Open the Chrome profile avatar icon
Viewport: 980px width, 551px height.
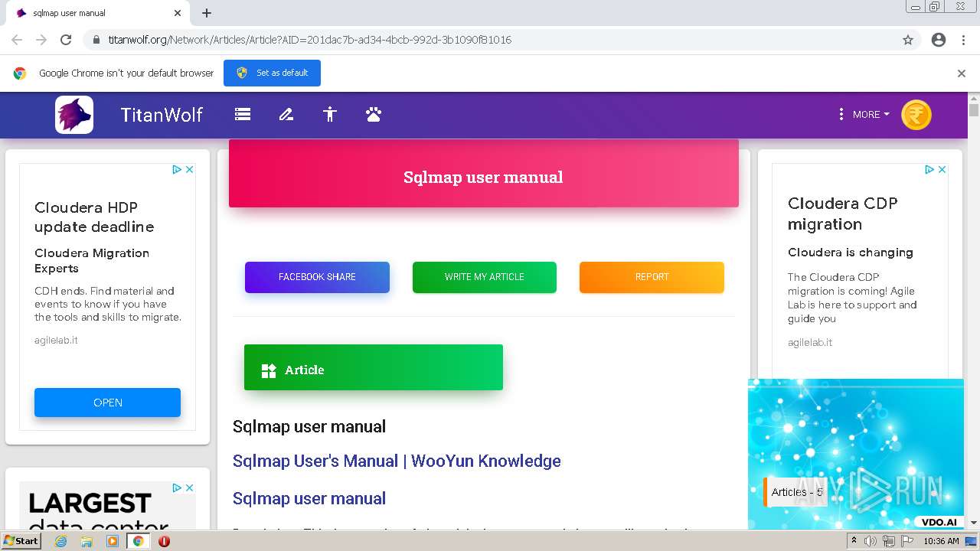click(939, 40)
